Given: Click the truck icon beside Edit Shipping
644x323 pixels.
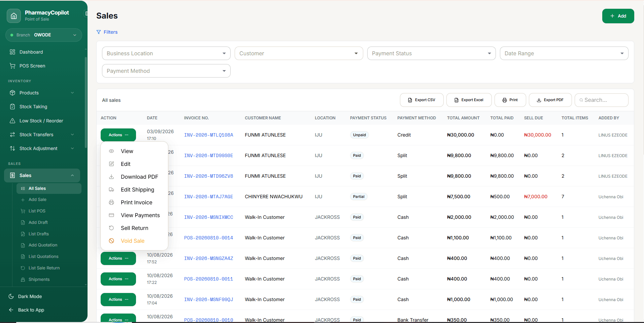Looking at the screenshot, I should (111, 189).
